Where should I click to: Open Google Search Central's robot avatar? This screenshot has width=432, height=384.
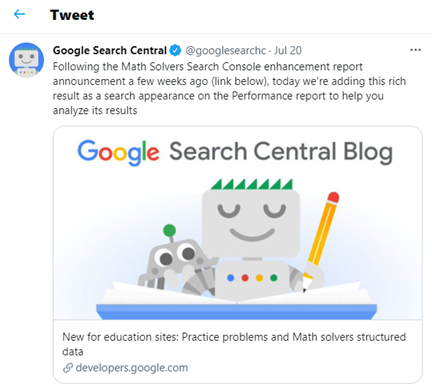click(x=26, y=60)
